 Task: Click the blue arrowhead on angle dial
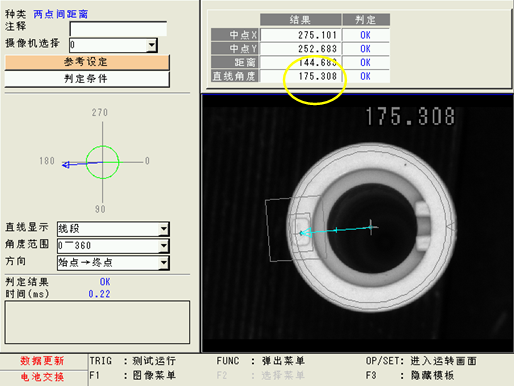[x=66, y=165]
